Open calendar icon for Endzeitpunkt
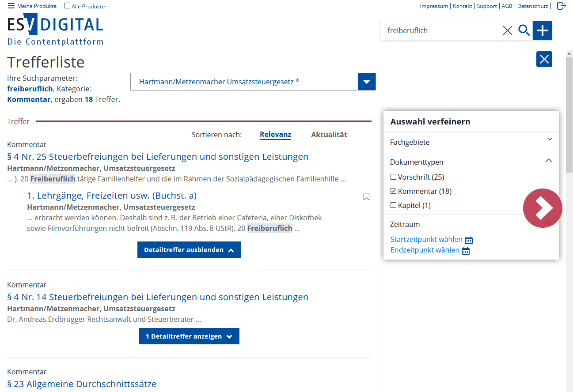 click(x=466, y=251)
